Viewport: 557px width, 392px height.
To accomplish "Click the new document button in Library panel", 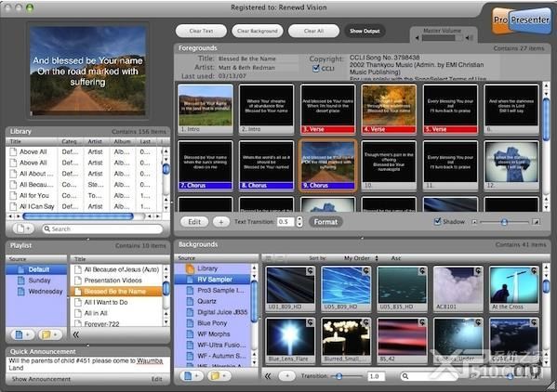I will click(24, 229).
